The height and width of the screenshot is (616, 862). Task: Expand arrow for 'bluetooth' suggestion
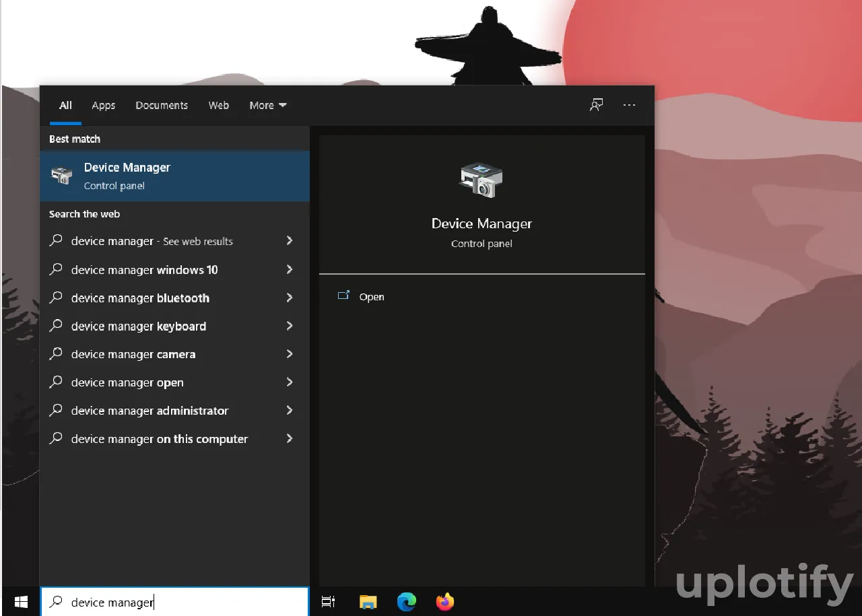tap(290, 298)
